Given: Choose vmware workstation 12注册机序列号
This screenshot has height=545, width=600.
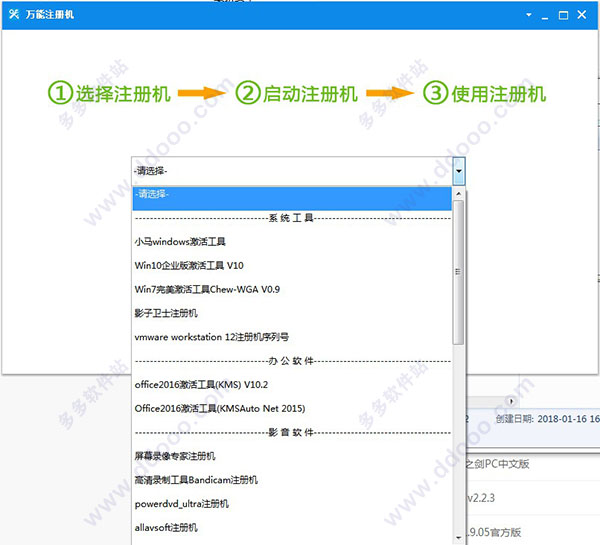Looking at the screenshot, I should [292, 337].
